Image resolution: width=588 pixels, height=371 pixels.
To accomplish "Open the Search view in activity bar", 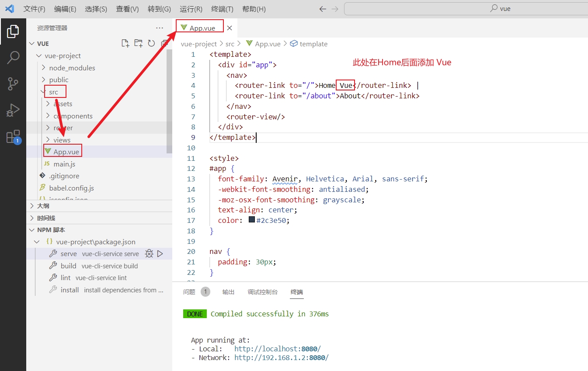I will click(x=13, y=57).
